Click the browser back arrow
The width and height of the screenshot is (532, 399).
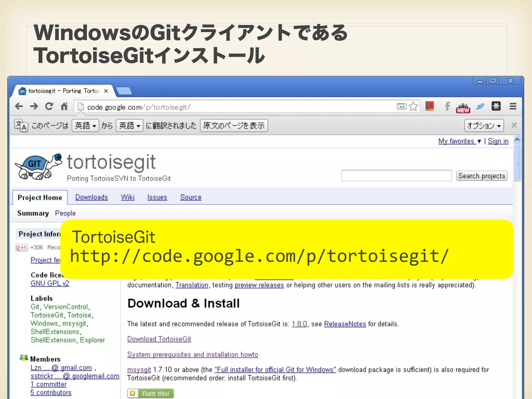tap(19, 107)
